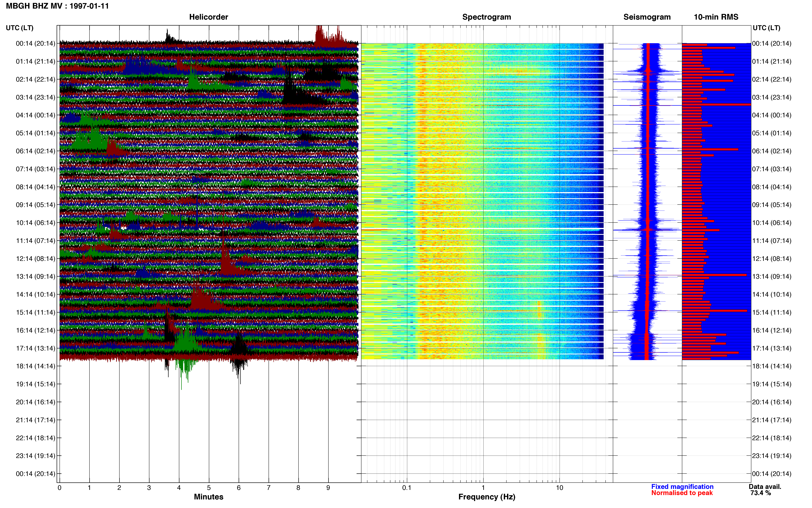Click left time label '04:14 (00:14)'
Viewport: 812px width, 508px height.
coord(35,115)
